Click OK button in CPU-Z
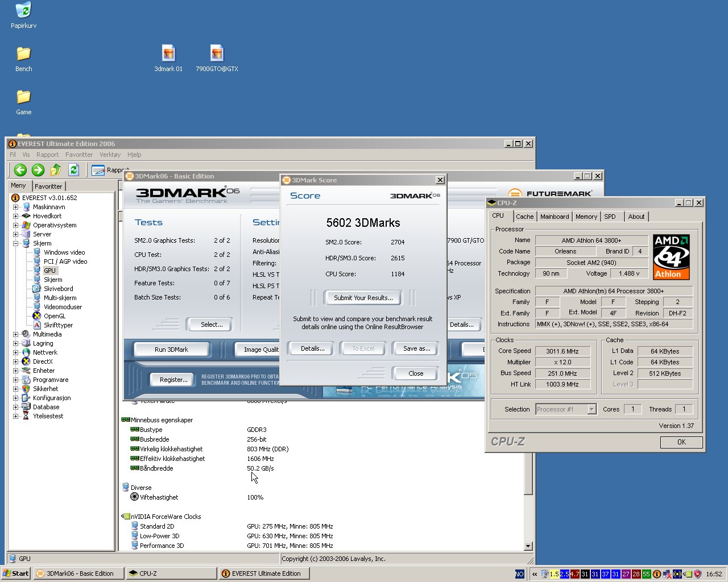728x582 pixels. click(x=681, y=442)
